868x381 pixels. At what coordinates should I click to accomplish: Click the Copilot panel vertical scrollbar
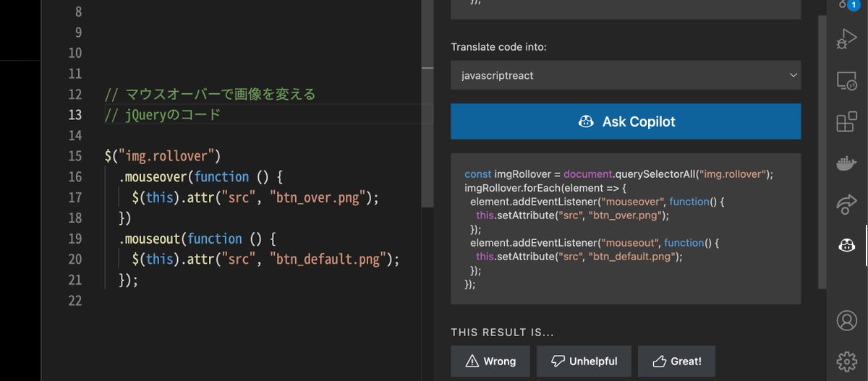coord(821,152)
